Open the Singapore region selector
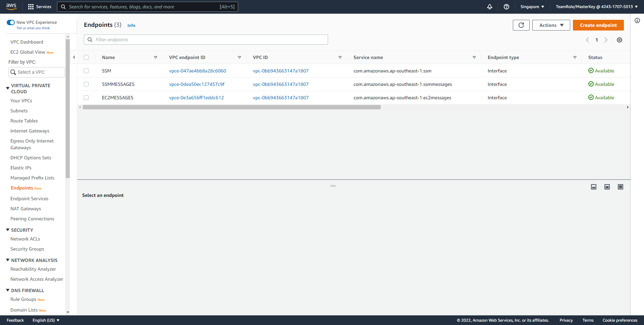Image resolution: width=644 pixels, height=325 pixels. tap(532, 7)
